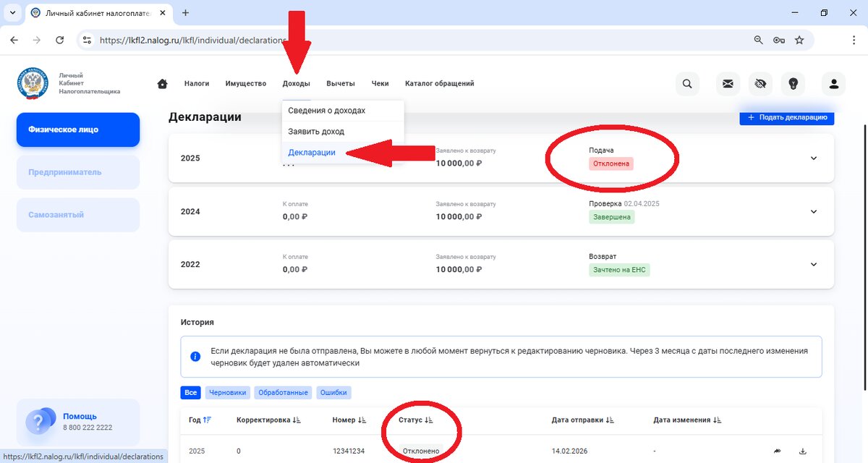
Task: Click the Помощь help link
Action: coord(80,417)
